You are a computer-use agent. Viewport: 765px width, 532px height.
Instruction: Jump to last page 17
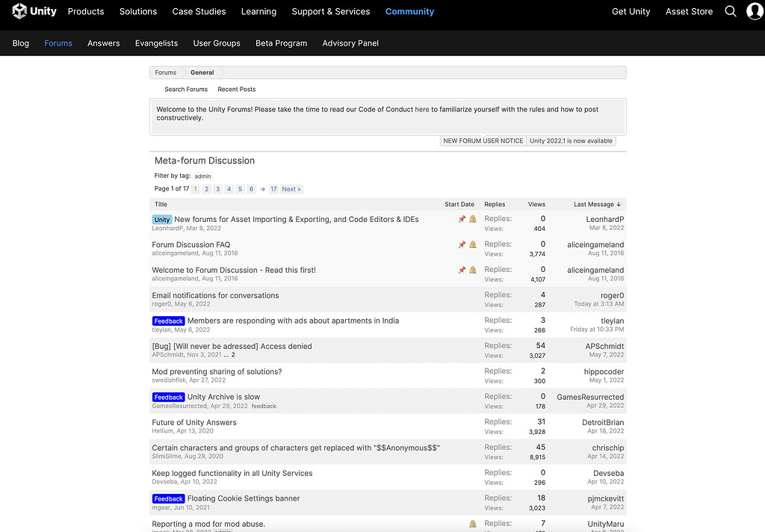pos(273,189)
